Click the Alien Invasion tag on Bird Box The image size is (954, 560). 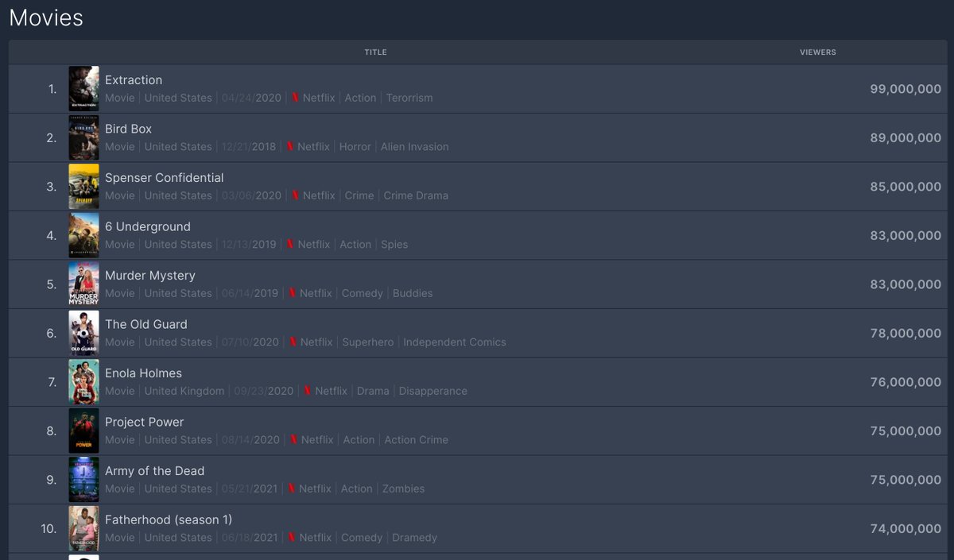(415, 147)
